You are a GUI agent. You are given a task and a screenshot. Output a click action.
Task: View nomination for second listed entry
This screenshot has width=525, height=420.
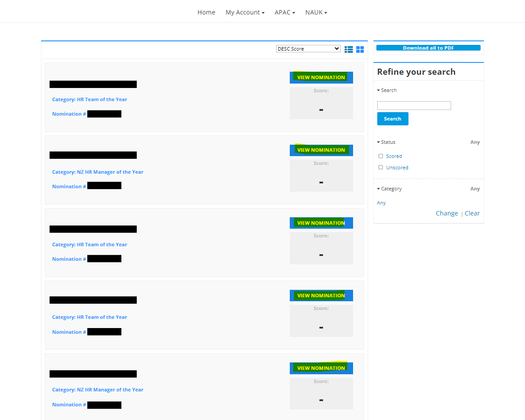321,150
